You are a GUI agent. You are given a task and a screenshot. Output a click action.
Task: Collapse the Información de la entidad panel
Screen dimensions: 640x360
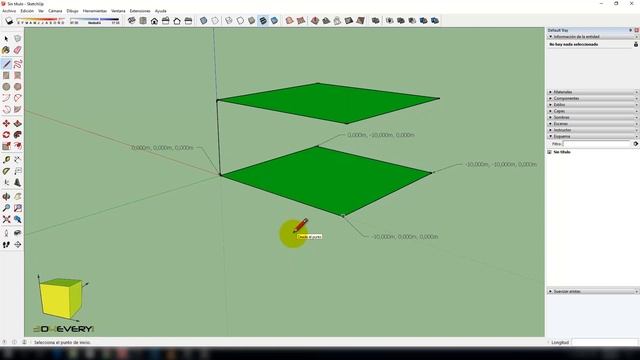(593, 37)
